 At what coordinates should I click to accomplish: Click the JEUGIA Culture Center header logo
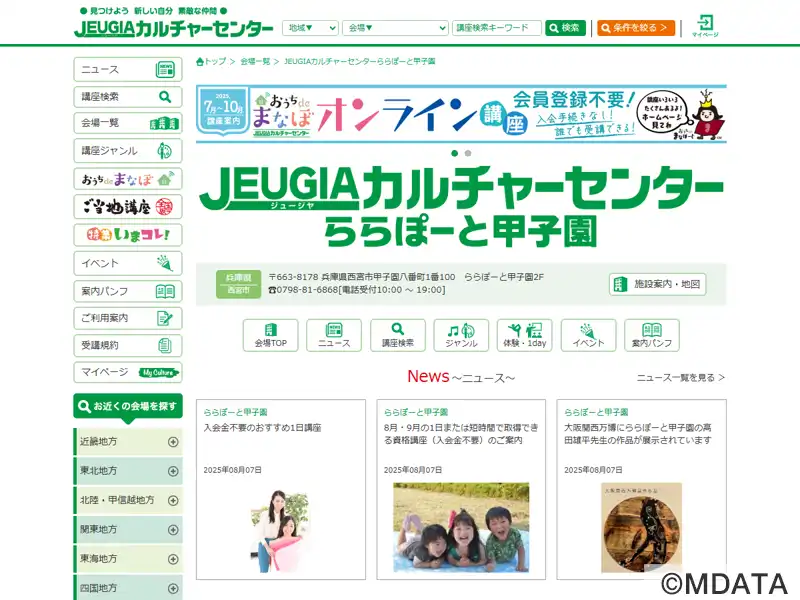point(173,29)
